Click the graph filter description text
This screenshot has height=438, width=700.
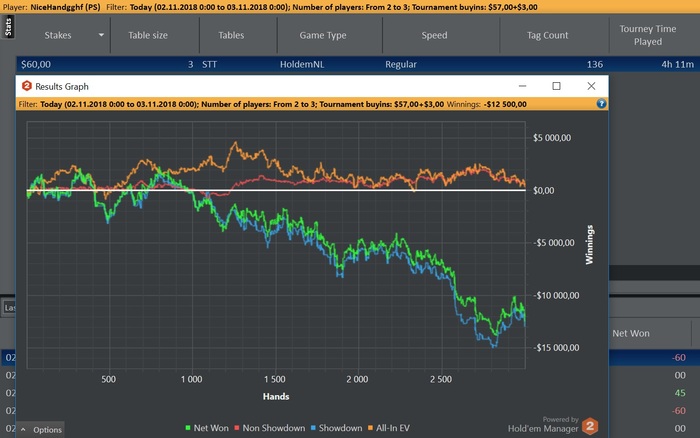(242, 104)
